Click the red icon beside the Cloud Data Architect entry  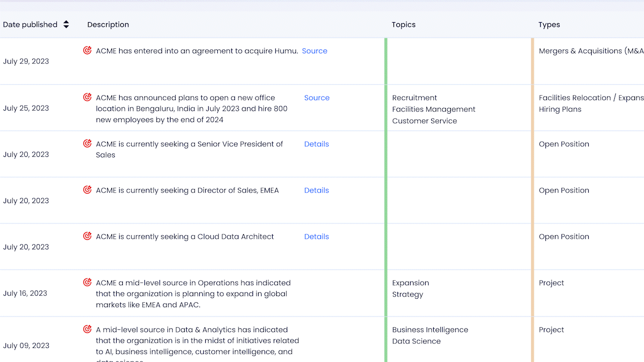click(x=87, y=236)
